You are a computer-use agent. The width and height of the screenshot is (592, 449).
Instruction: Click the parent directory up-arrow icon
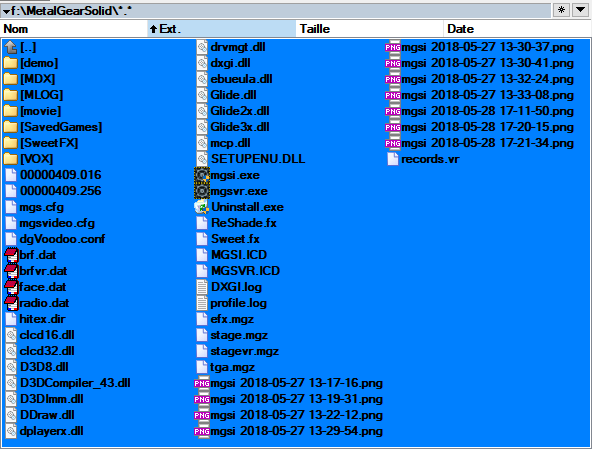point(11,47)
